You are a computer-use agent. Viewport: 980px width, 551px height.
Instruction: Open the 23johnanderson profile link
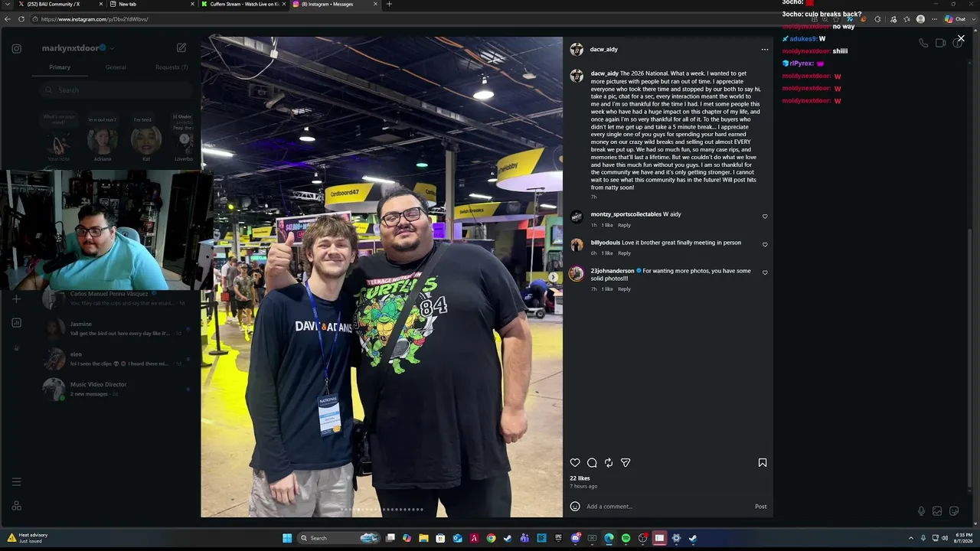[612, 271]
